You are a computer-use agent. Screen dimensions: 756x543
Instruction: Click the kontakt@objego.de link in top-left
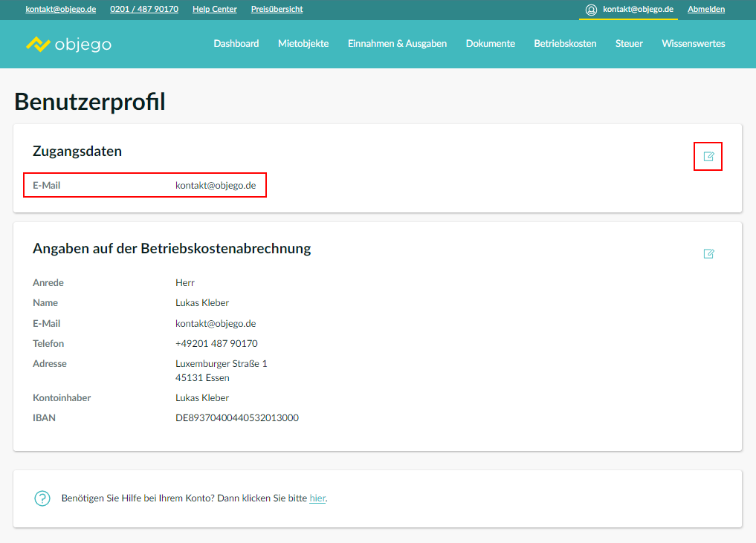pyautogui.click(x=61, y=10)
